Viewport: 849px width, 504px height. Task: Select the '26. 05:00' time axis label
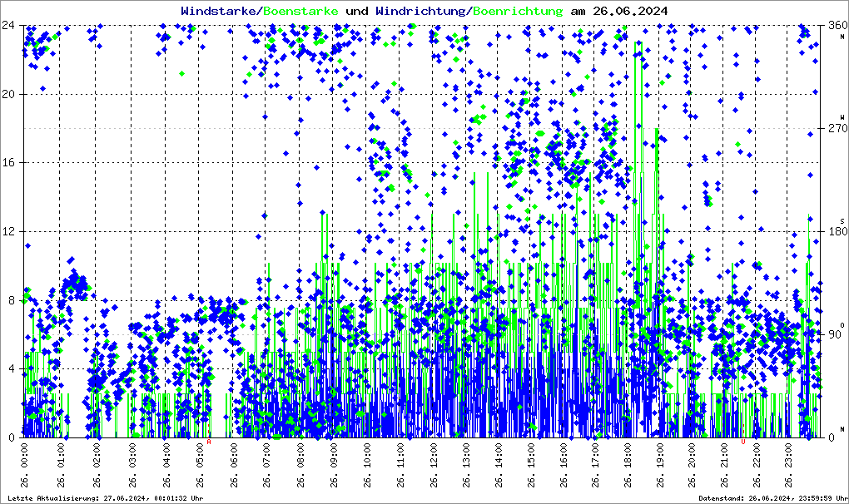click(201, 465)
